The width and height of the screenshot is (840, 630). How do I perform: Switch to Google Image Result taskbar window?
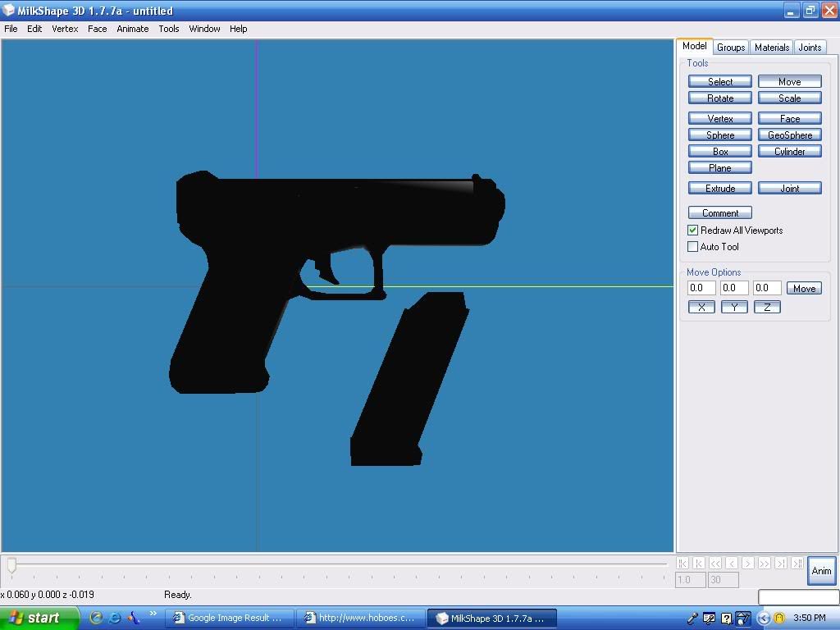pos(230,619)
